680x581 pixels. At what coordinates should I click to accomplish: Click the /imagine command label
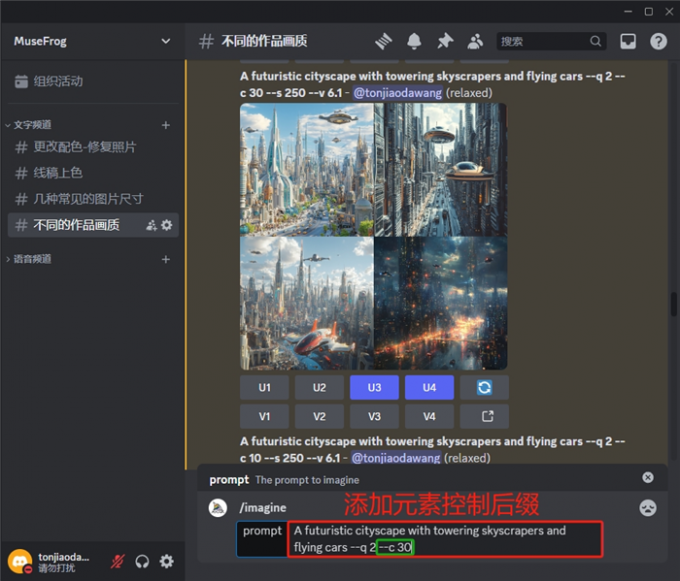[x=263, y=508]
